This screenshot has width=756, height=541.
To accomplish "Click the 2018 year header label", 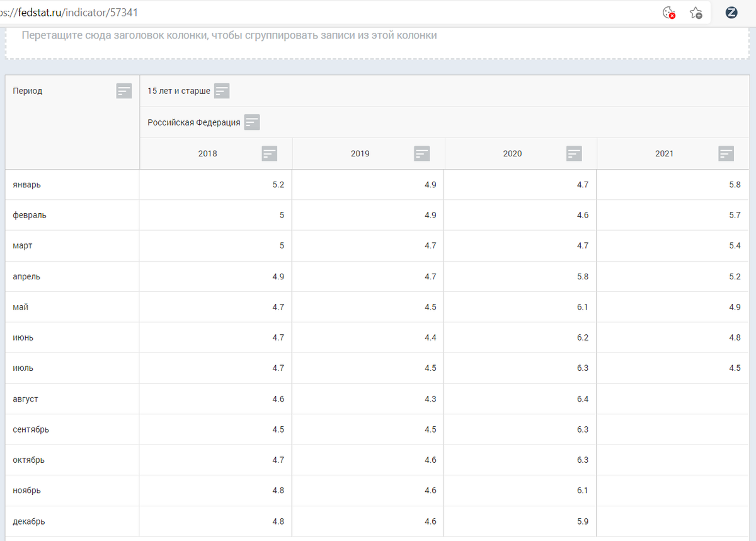I will point(208,153).
